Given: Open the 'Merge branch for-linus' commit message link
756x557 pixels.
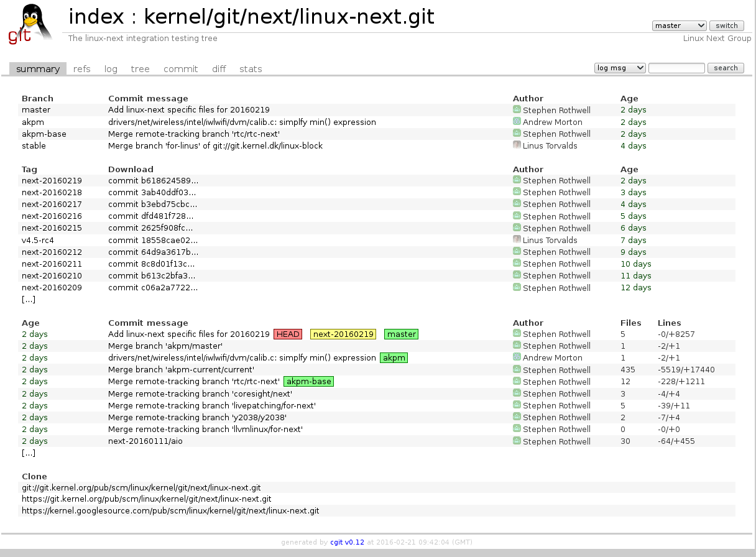Looking at the screenshot, I should click(215, 145).
